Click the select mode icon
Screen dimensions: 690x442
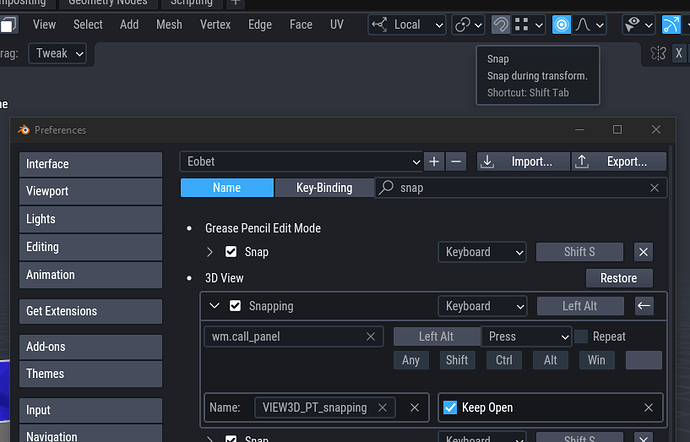pos(9,25)
